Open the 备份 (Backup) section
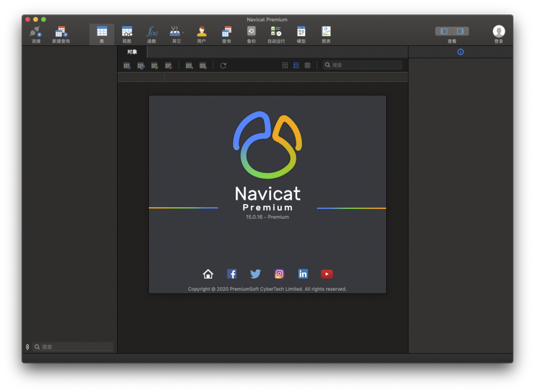Image resolution: width=535 pixels, height=392 pixels. (251, 34)
